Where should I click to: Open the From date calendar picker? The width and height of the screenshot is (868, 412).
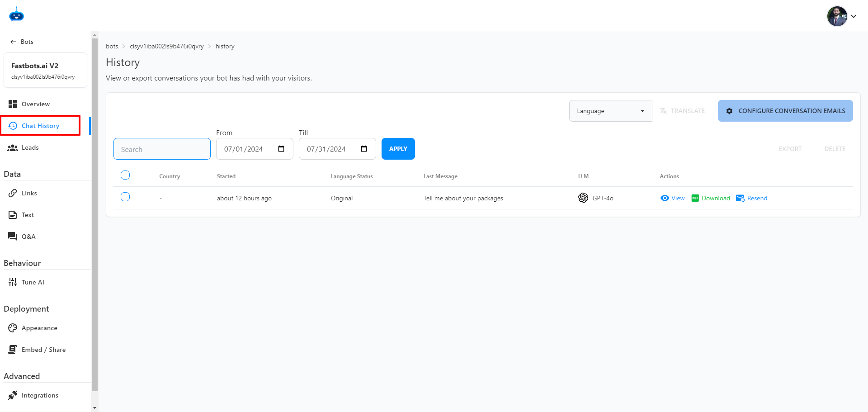point(281,149)
